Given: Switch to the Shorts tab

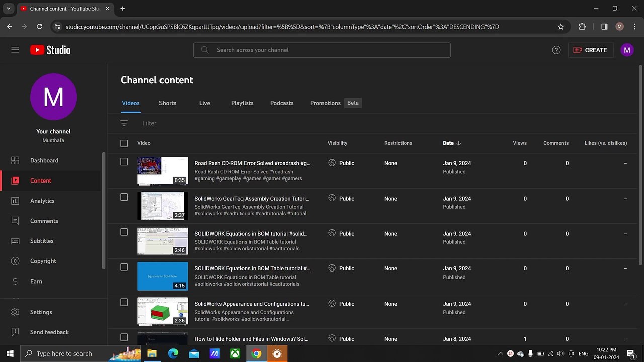Looking at the screenshot, I should point(168,103).
